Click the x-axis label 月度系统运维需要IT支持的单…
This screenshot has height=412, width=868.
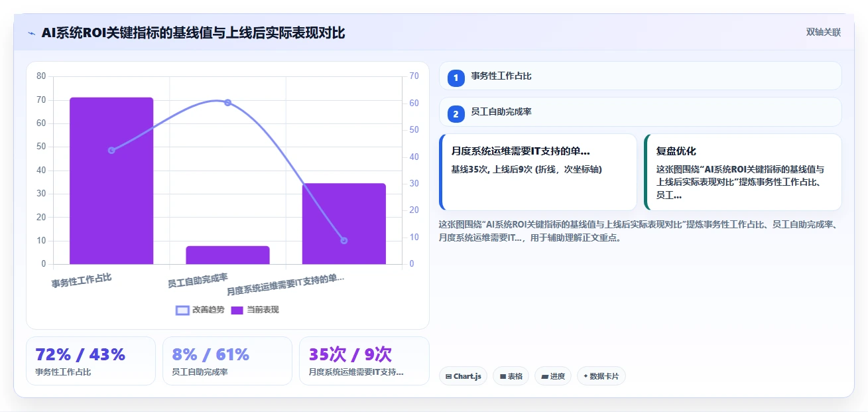pos(286,285)
